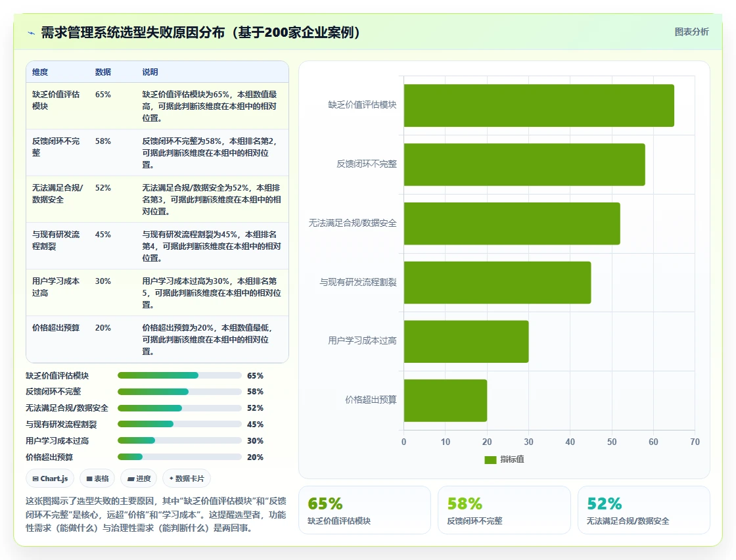Click the 维度 column header
Screen dimensions: 736x560
coord(40,72)
